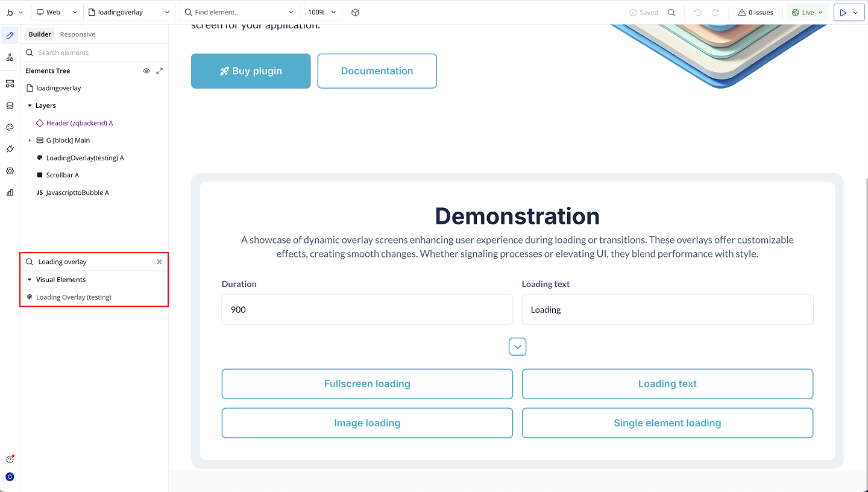Viewport: 868px width, 492px height.
Task: Collapse the Visual Elements section
Action: tap(30, 280)
